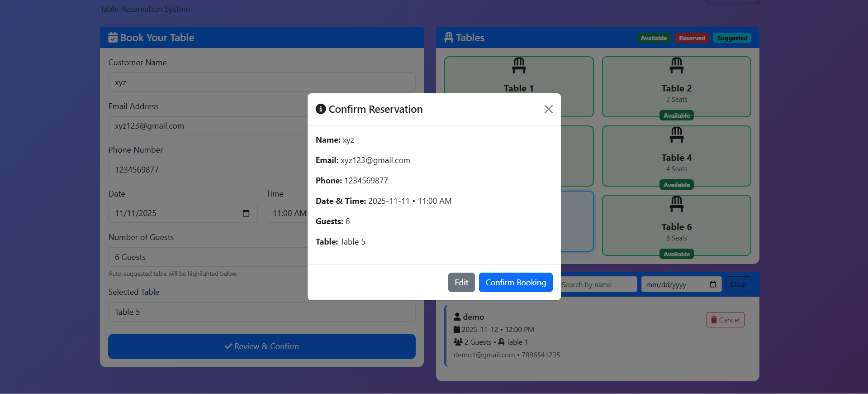
Task: Cancel the demo reservation
Action: coord(726,320)
